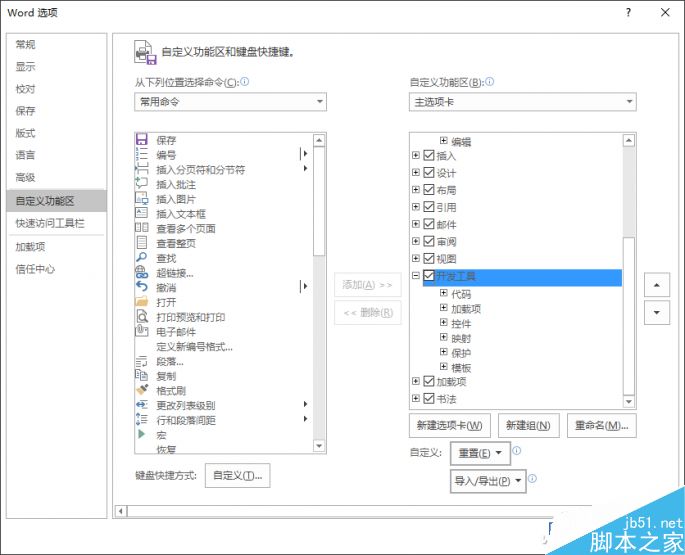Click the horizontal scrollbar left arrow
Image resolution: width=685 pixels, height=555 pixels.
[x=121, y=510]
